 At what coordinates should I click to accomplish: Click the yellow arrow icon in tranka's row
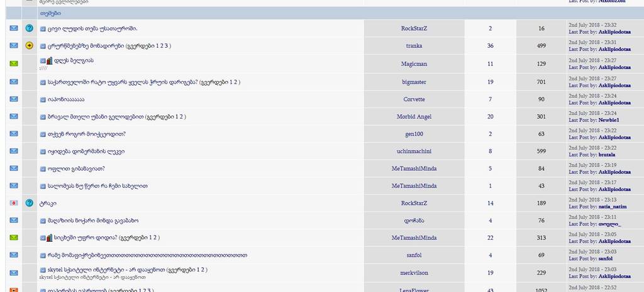29,45
